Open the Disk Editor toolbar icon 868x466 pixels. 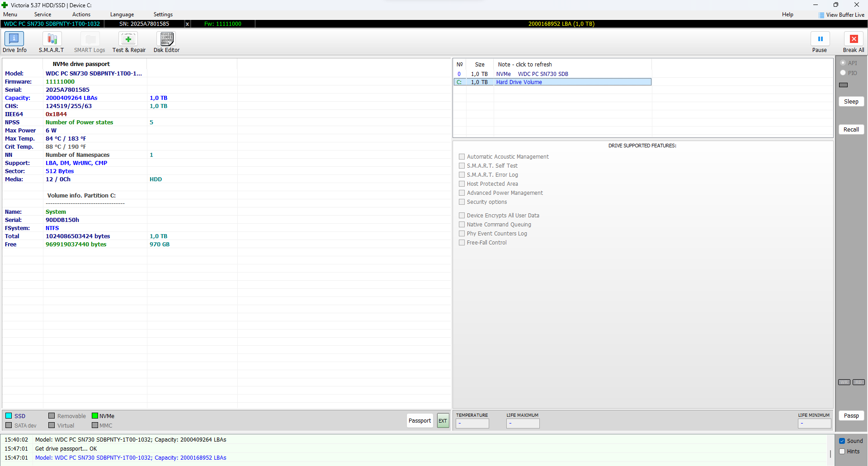point(166,39)
